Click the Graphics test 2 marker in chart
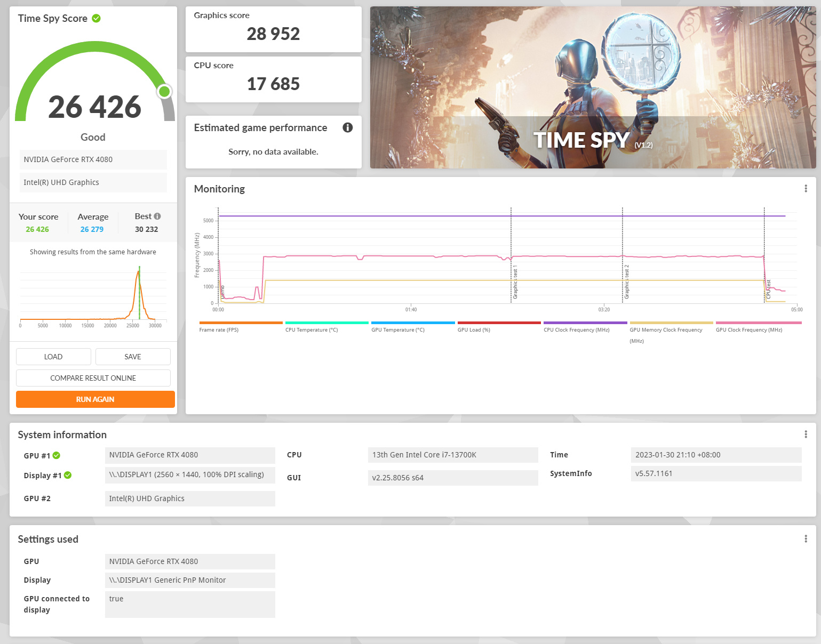Image resolution: width=821 pixels, height=644 pixels. 627,281
